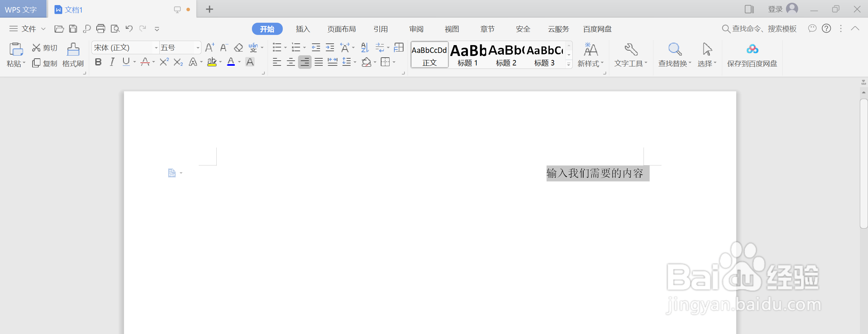Viewport: 868px width, 334px height.
Task: Click the Redo arrow
Action: click(x=143, y=28)
